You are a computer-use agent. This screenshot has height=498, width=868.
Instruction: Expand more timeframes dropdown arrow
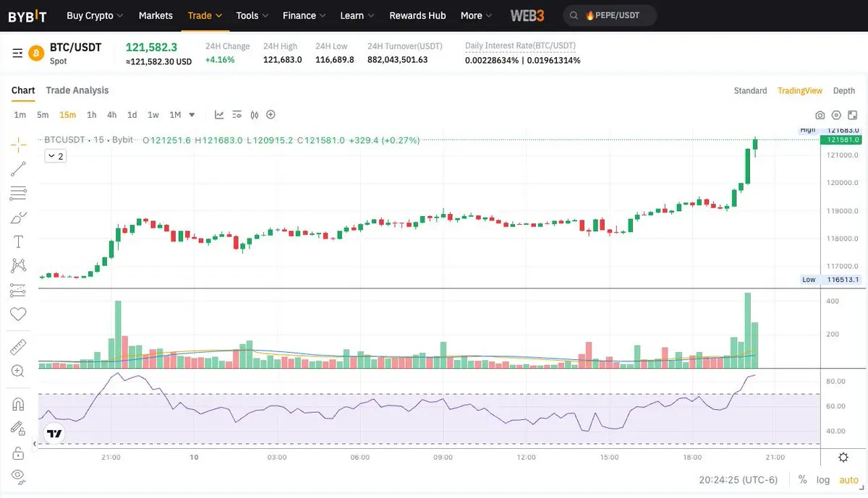point(192,115)
